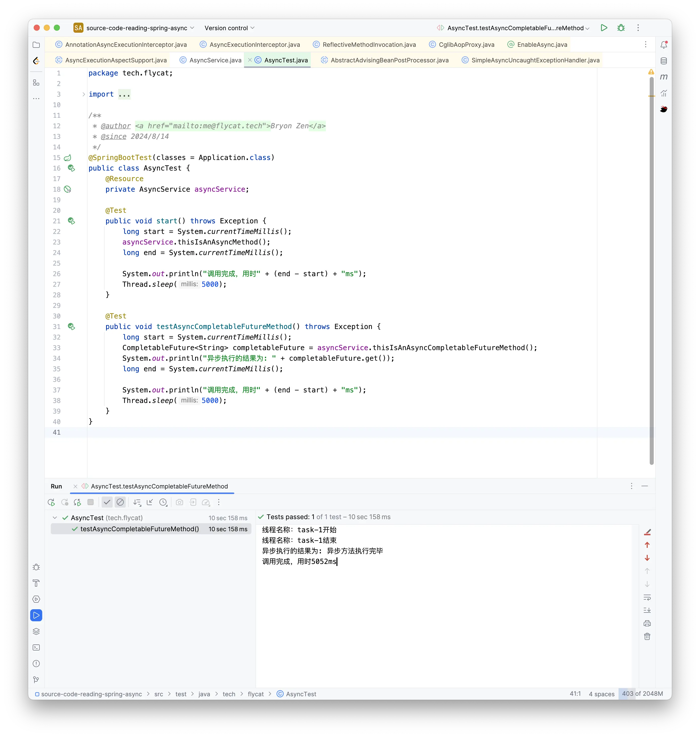Click the Rerun failed tests icon
700x737 pixels.
[x=65, y=502]
